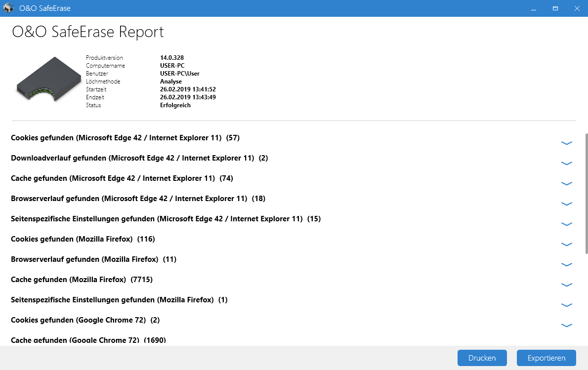Image resolution: width=588 pixels, height=370 pixels.
Task: Select "Cache gefunden (Mozilla Firefox) (7715)" heading
Action: pyautogui.click(x=82, y=280)
